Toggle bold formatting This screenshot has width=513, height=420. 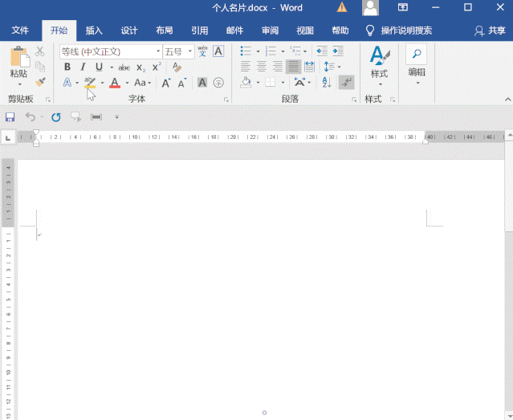click(67, 67)
